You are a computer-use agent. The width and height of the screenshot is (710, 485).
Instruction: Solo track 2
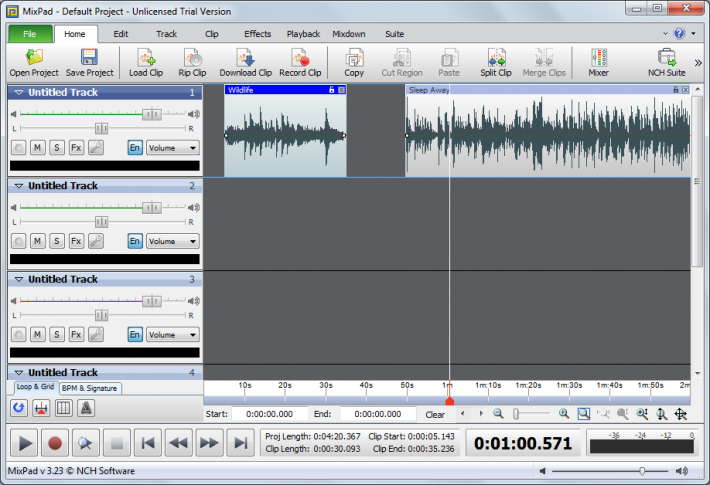[57, 241]
